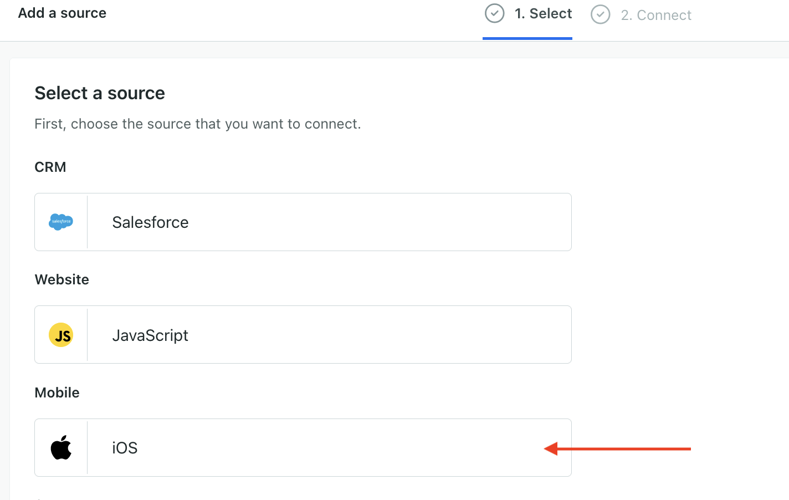Click the empty right side of JavaScript card
Image resolution: width=789 pixels, height=500 pixels.
pos(450,335)
